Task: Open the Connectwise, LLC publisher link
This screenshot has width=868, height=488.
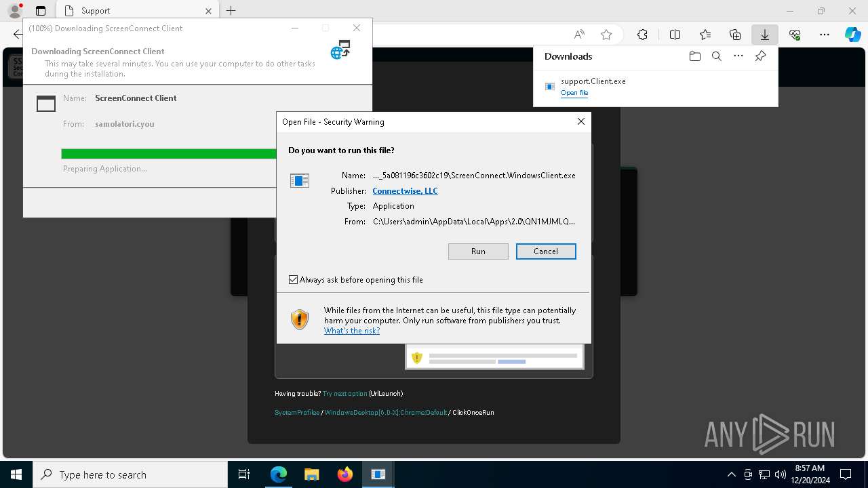Action: [x=405, y=191]
